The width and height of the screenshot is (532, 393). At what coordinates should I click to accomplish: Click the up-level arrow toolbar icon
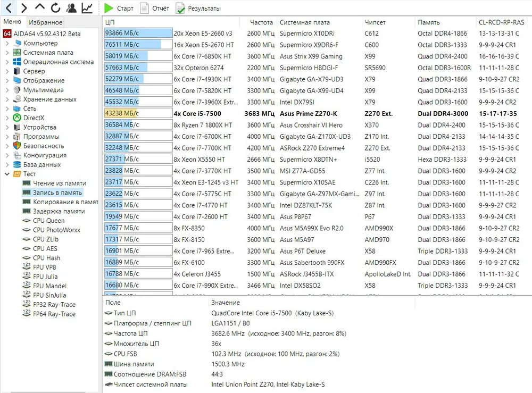coord(40,8)
